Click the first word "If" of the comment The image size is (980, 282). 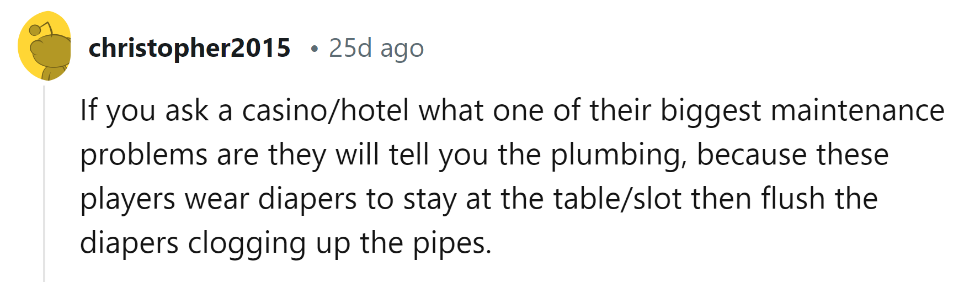point(88,110)
